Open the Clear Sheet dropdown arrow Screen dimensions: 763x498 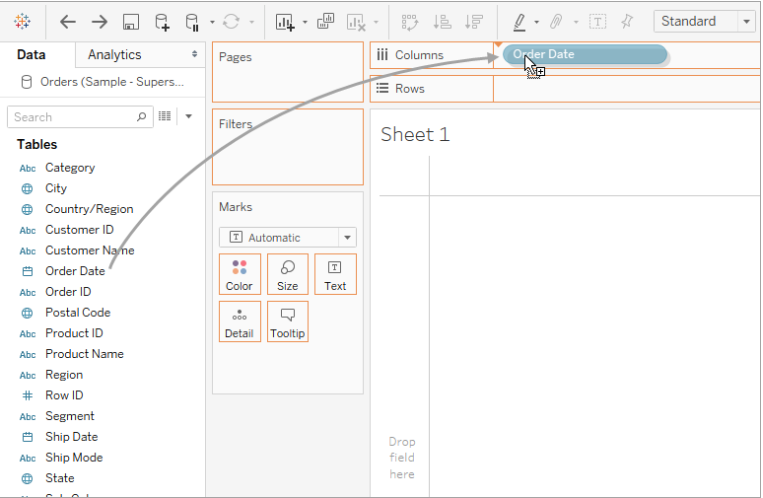tap(376, 22)
